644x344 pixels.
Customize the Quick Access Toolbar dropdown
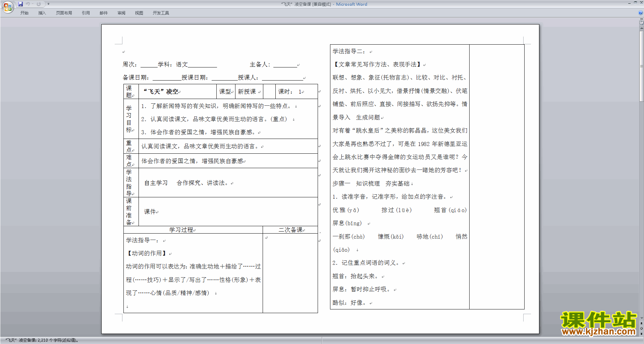coord(49,4)
